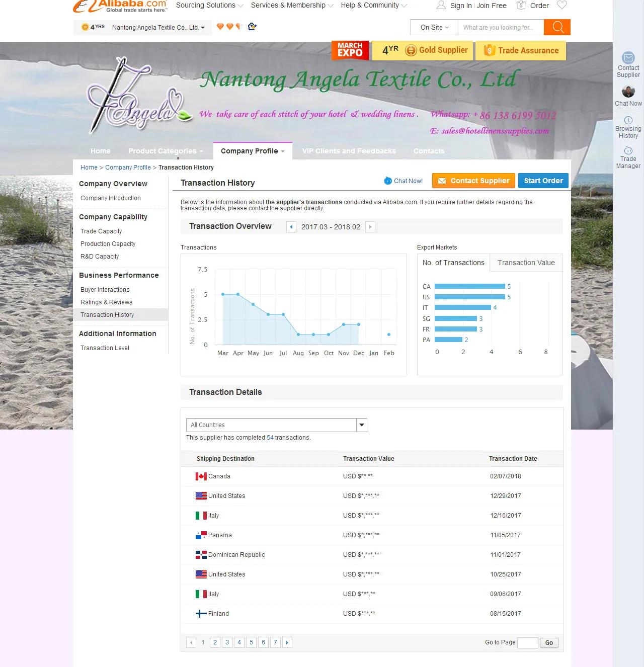Image resolution: width=644 pixels, height=667 pixels.
Task: Expand Nantong Angela Textile Co. dropdown
Action: [158, 28]
